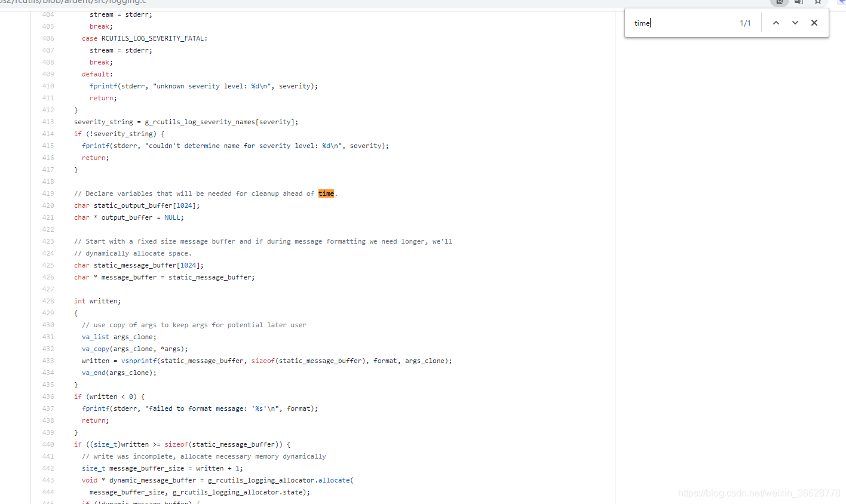
Task: Click 'char * output_buffer = NULL;' line
Action: click(129, 217)
